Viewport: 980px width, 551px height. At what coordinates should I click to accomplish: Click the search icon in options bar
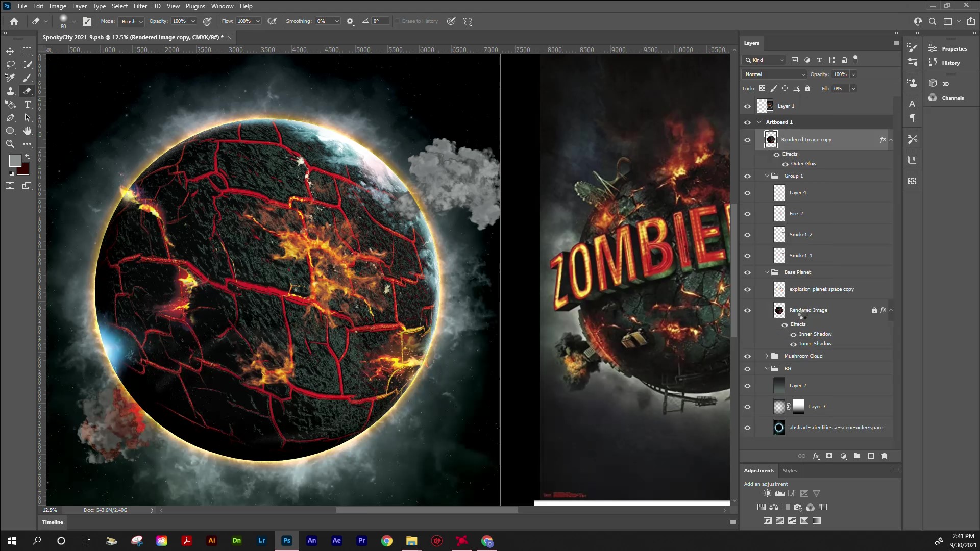[x=933, y=21]
